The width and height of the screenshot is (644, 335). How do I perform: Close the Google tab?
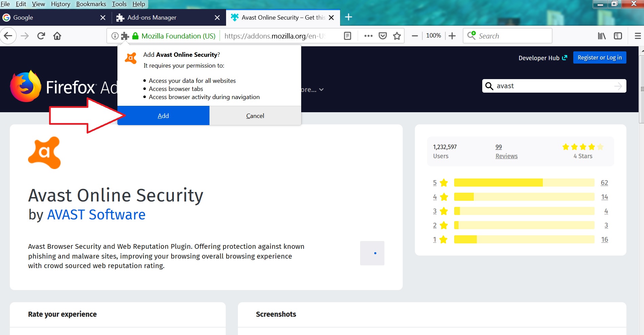coord(103,18)
